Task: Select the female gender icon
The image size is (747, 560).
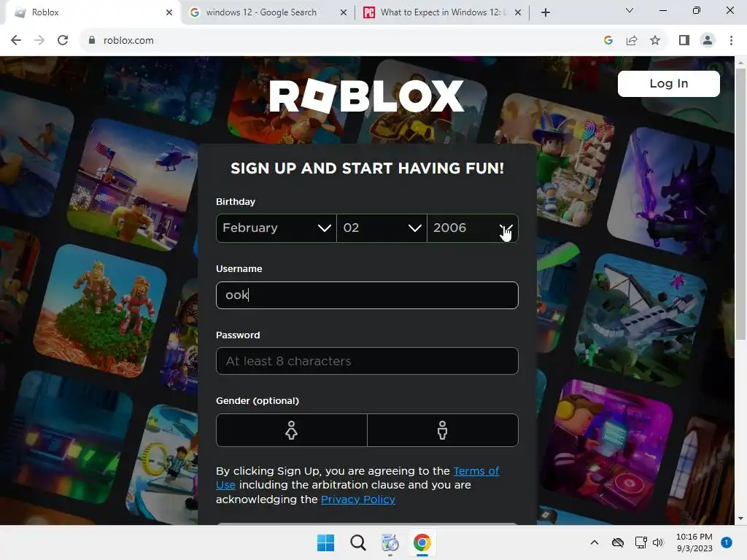Action: coord(292,430)
